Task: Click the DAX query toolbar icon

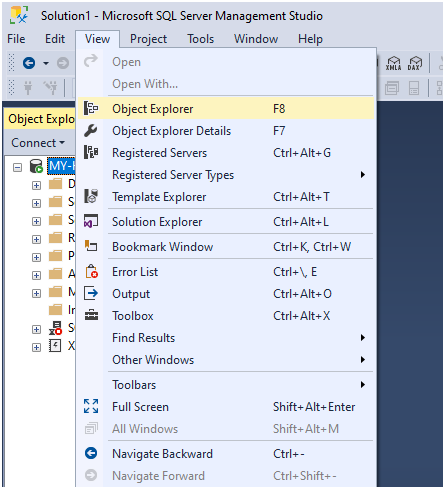Action: [x=415, y=63]
